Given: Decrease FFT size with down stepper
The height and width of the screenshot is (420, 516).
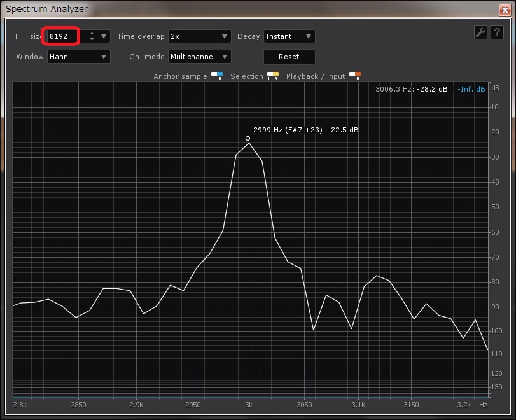Looking at the screenshot, I should tap(92, 39).
